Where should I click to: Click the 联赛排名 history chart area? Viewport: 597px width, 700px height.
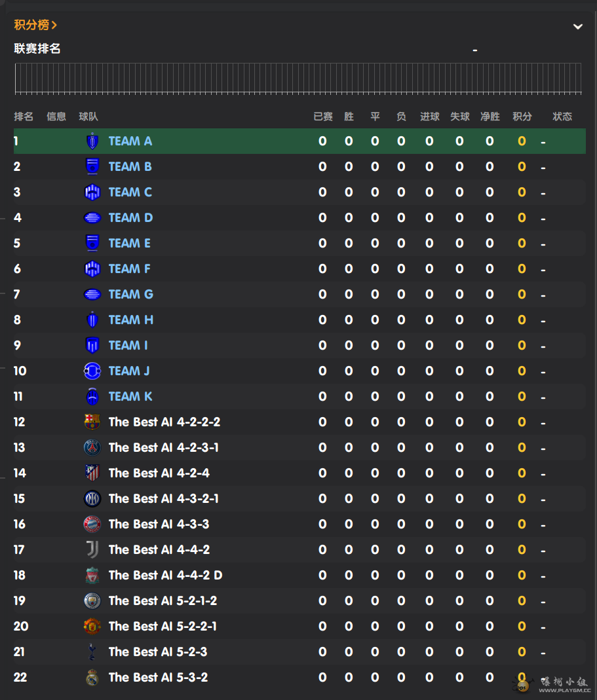[298, 79]
